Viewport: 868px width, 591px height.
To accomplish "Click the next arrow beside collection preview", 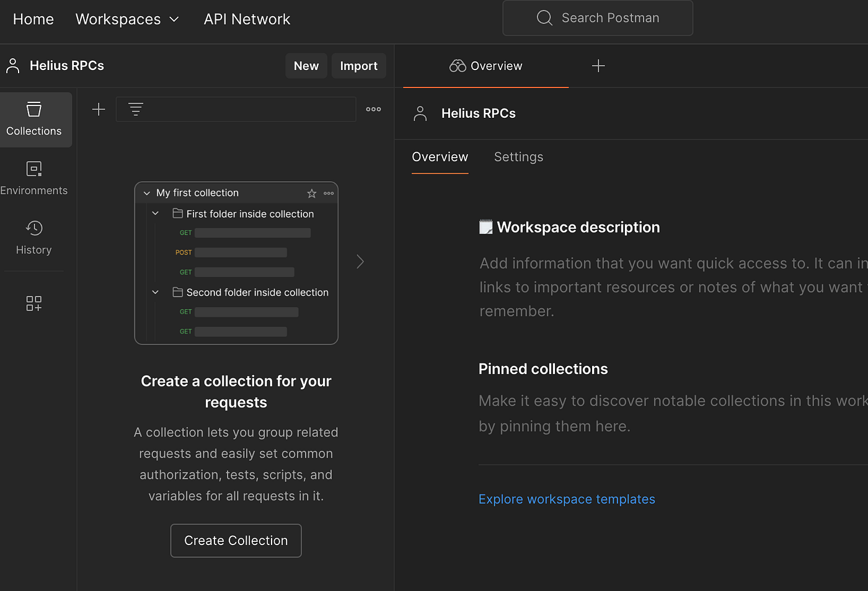I will click(360, 262).
